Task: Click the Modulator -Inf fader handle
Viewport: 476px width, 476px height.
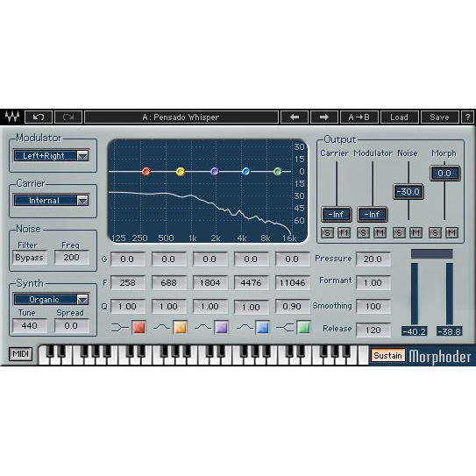Action: coord(373,215)
